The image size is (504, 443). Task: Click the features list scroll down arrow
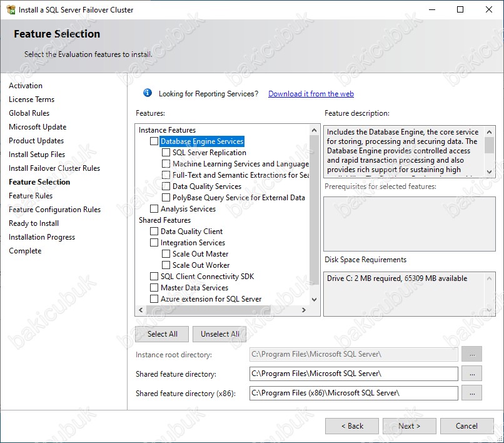pos(314,300)
